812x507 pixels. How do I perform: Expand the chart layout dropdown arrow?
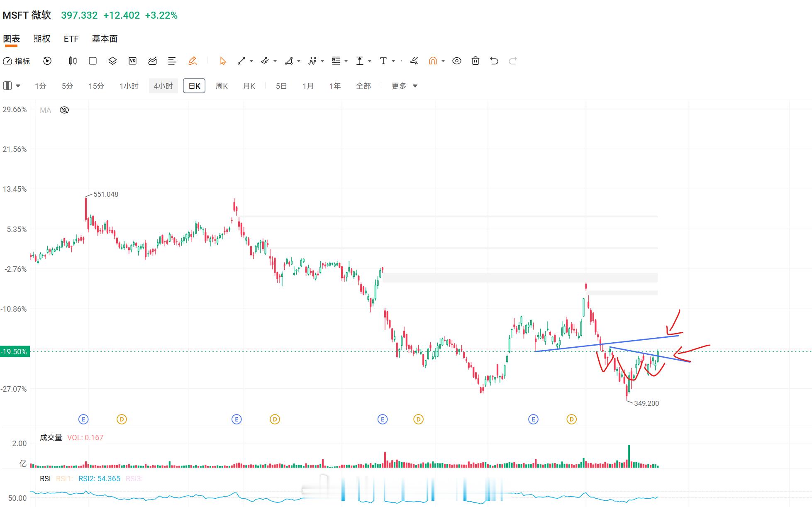click(x=18, y=86)
